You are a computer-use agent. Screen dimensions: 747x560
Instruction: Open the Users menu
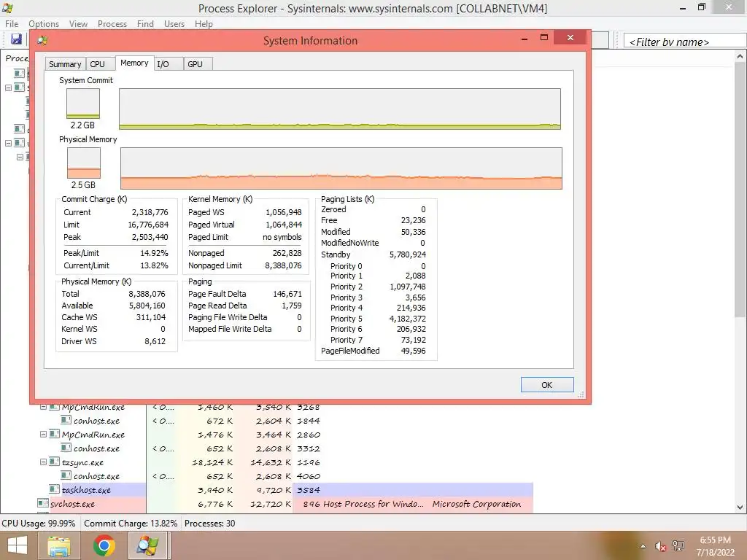click(x=174, y=24)
